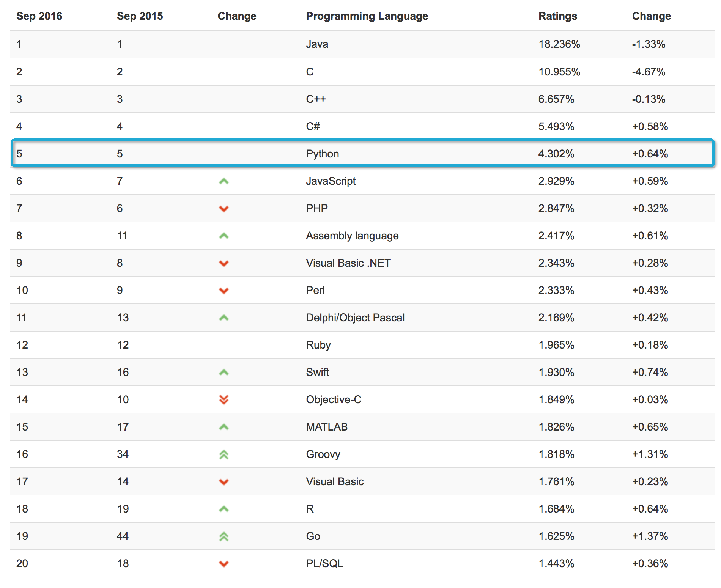Click Sep 2016 rank 20 for PL/SQL
Screen dimensions: 721x588
(x=22, y=563)
